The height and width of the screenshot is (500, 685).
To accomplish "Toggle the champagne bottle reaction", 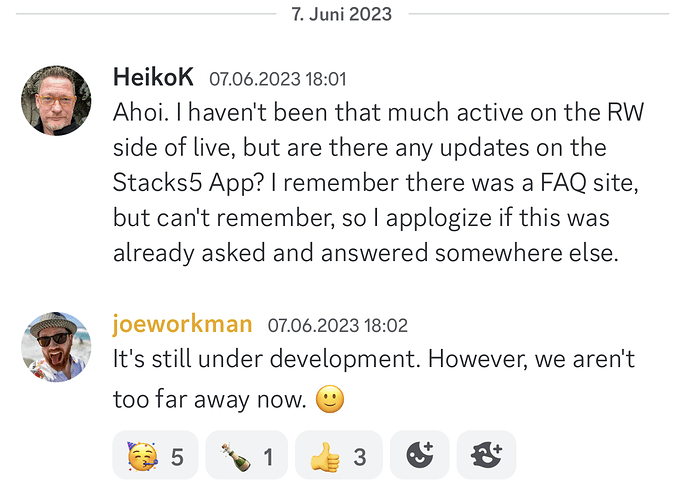I will 246,455.
